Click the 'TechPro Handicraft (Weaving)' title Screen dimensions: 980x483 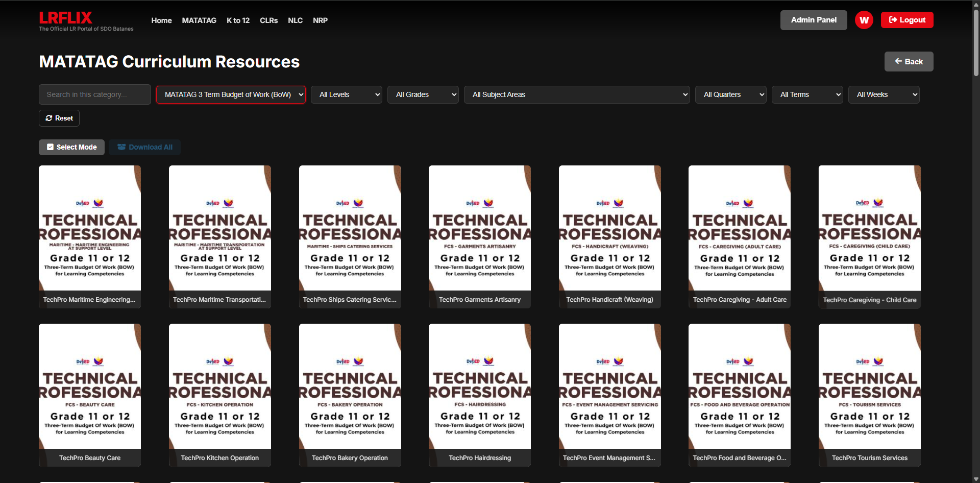(x=610, y=300)
